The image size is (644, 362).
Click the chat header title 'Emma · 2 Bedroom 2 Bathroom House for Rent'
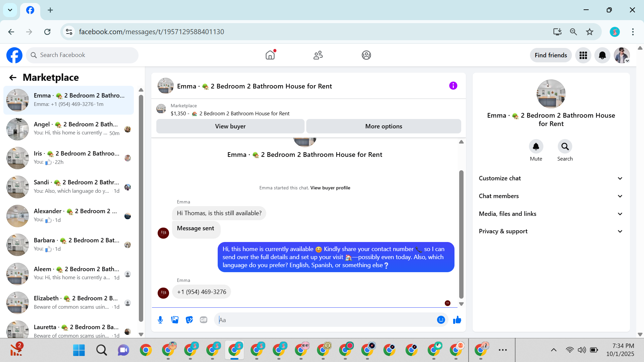coord(254,86)
